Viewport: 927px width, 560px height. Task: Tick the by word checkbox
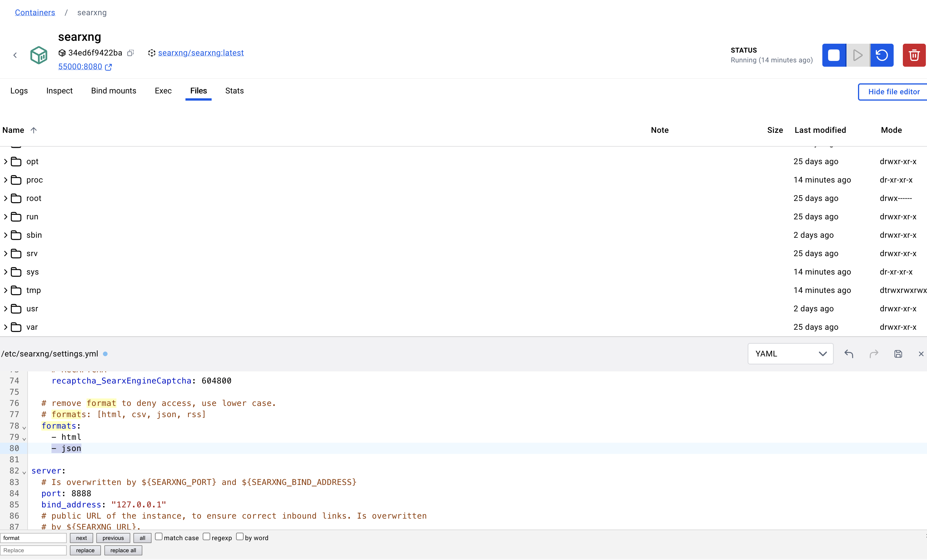(x=240, y=537)
